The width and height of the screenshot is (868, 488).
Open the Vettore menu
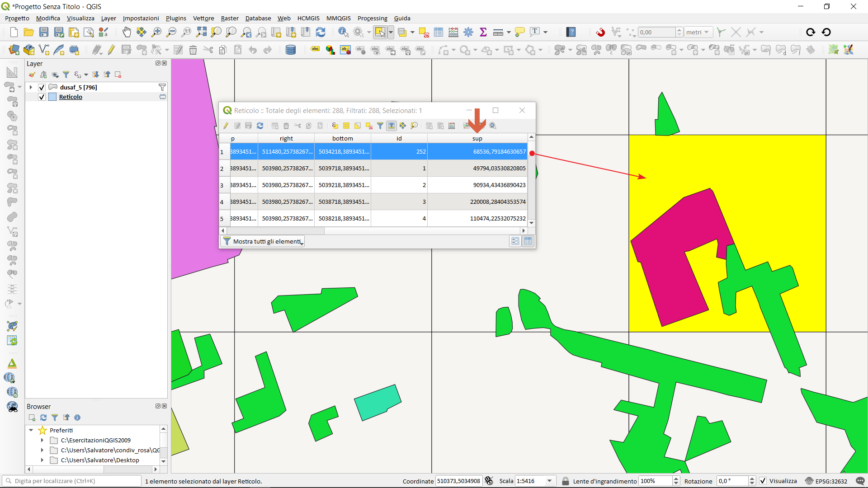click(x=203, y=18)
